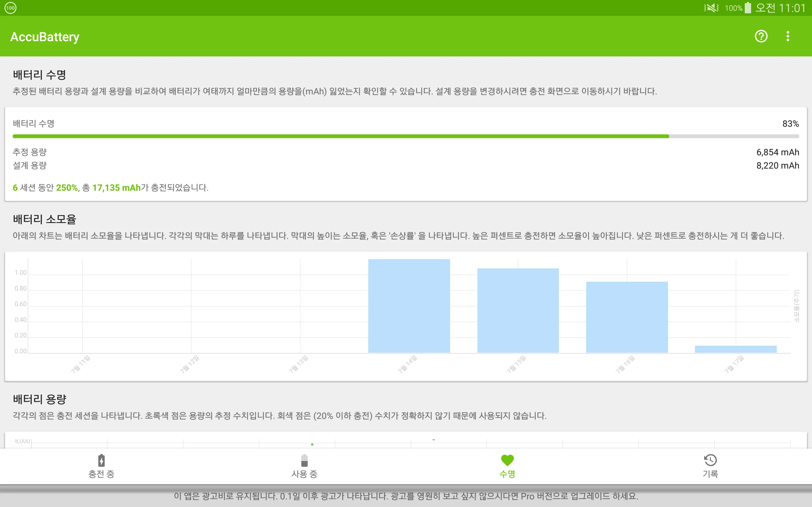
Task: Tap the Pro upgrade ad banner
Action: (406, 496)
